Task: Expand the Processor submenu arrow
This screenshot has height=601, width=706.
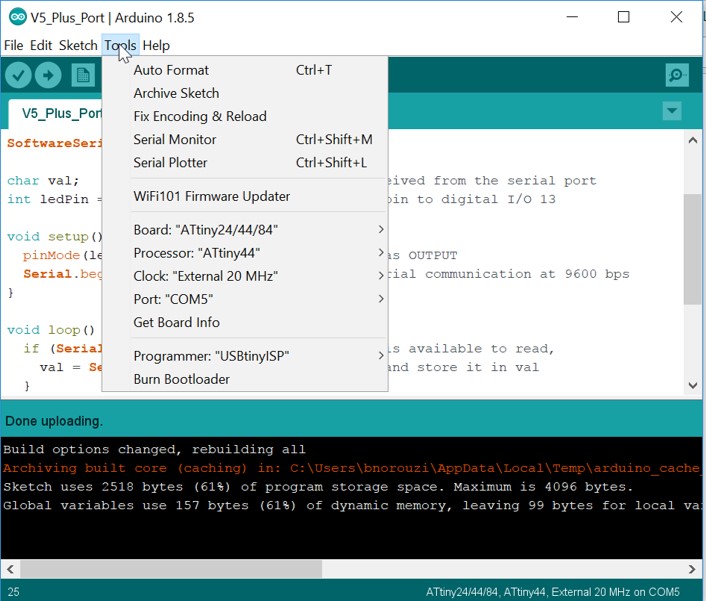Action: pyautogui.click(x=381, y=253)
